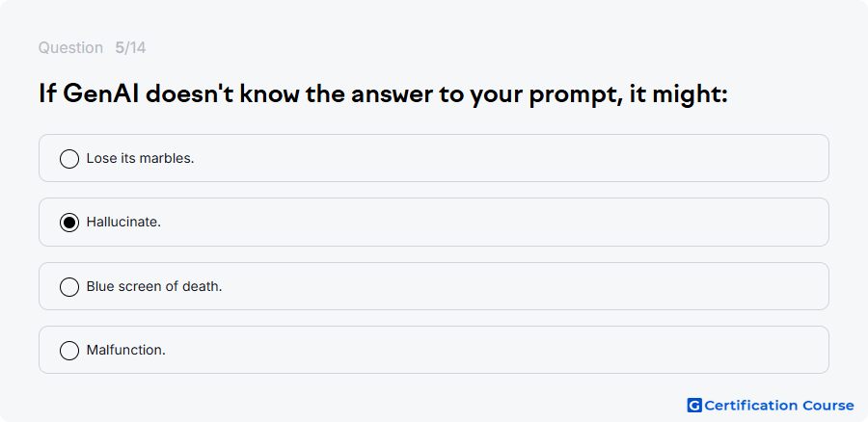Viewport: 868px width, 422px height.
Task: Click the 'Question' progress label
Action: (x=70, y=48)
